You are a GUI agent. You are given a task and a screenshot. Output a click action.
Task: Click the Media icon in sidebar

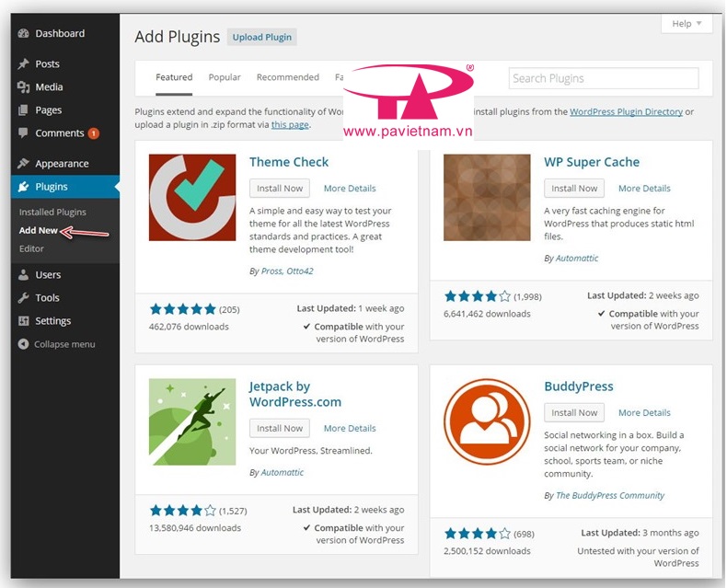[23, 86]
